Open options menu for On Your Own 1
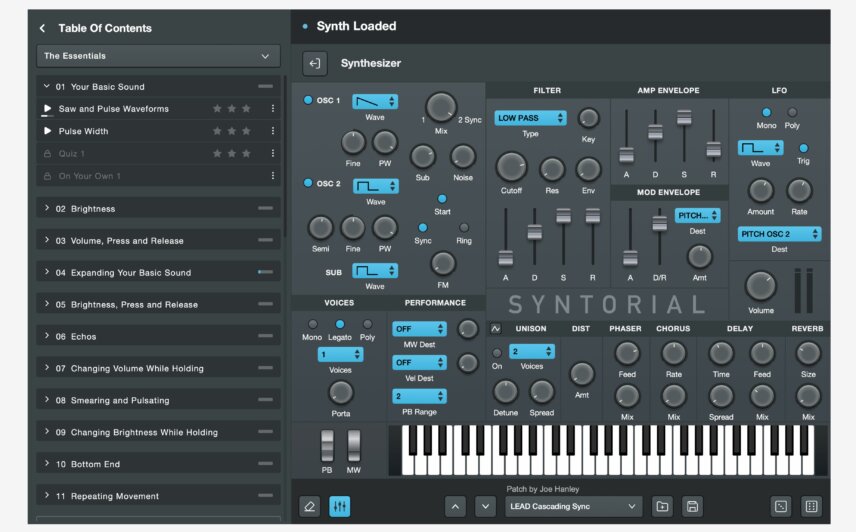The width and height of the screenshot is (856, 532). pyautogui.click(x=272, y=176)
